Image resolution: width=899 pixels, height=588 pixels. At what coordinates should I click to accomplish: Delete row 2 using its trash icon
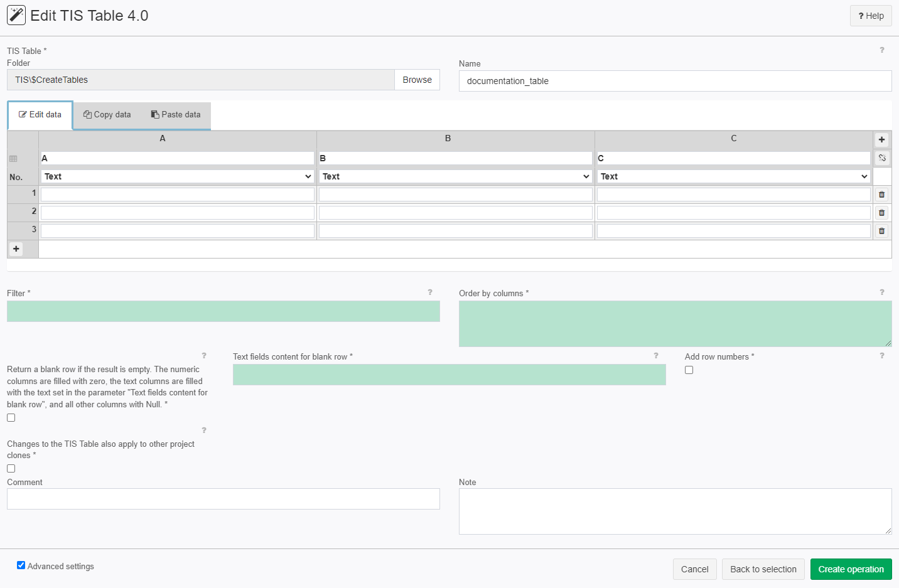click(x=881, y=213)
